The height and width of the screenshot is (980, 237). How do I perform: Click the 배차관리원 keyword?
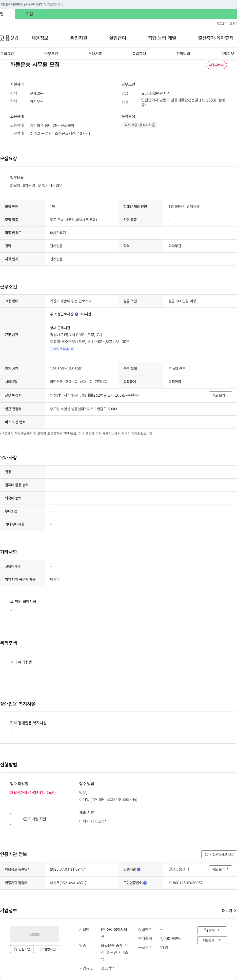(x=58, y=233)
